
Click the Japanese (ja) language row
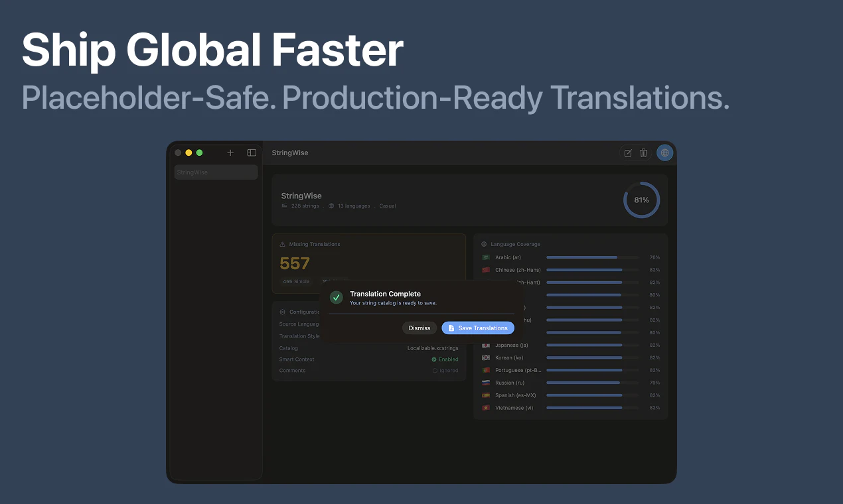point(571,345)
